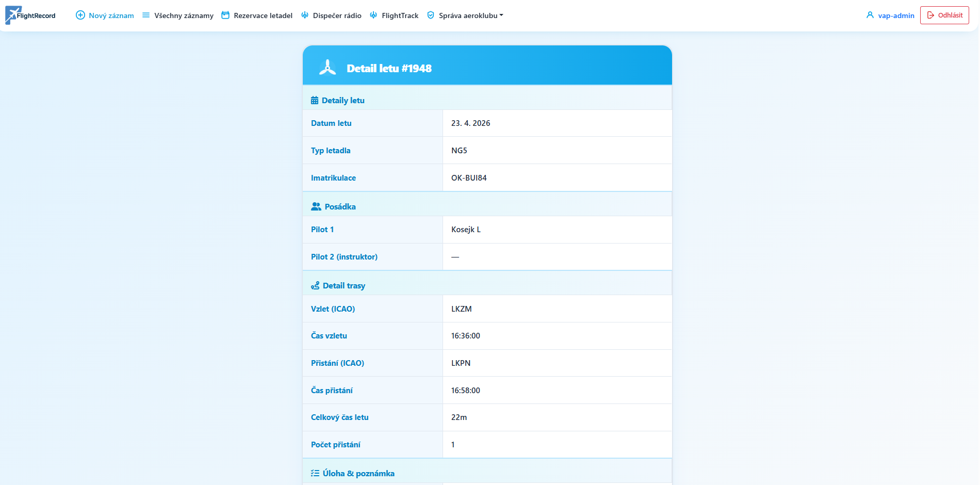Click the Přistání (ICAO) label
Image resolution: width=980 pixels, height=485 pixels.
[337, 363]
